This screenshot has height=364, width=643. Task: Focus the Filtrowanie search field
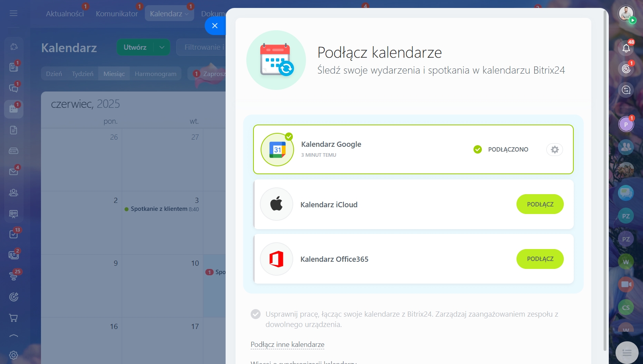(x=201, y=47)
